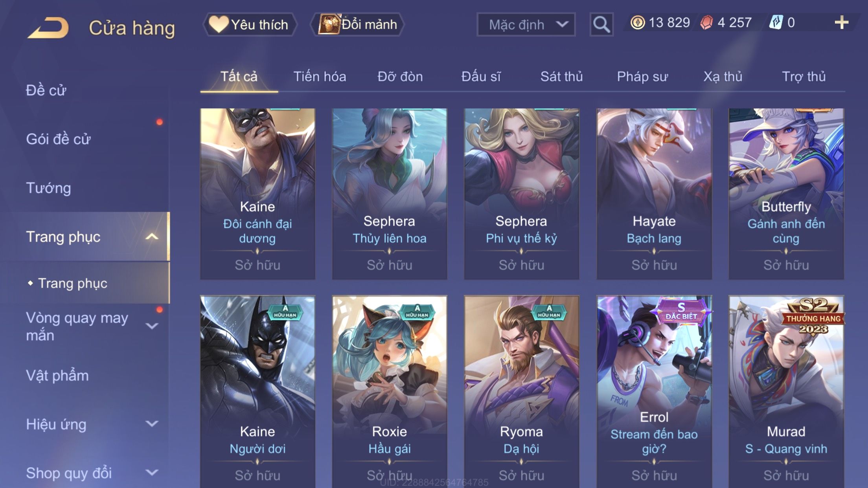Image resolution: width=868 pixels, height=488 pixels.
Task: Switch to the Pháp sư tab
Action: pyautogui.click(x=642, y=76)
